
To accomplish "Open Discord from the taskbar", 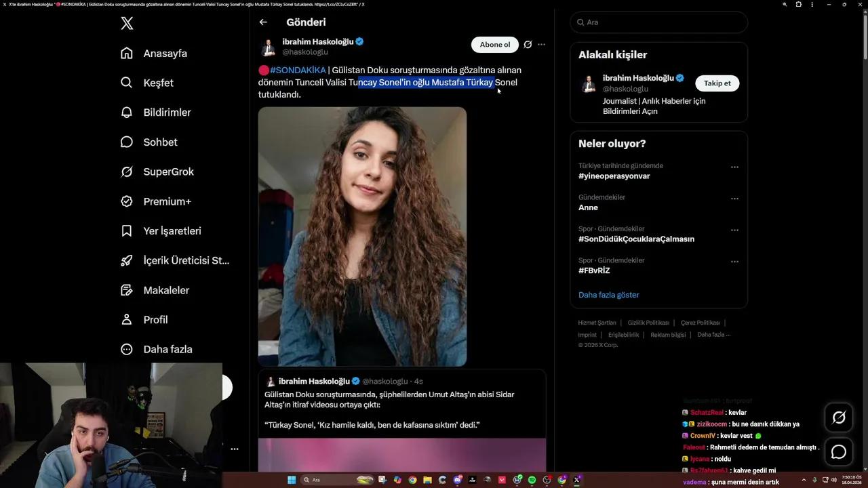I will coord(458,480).
